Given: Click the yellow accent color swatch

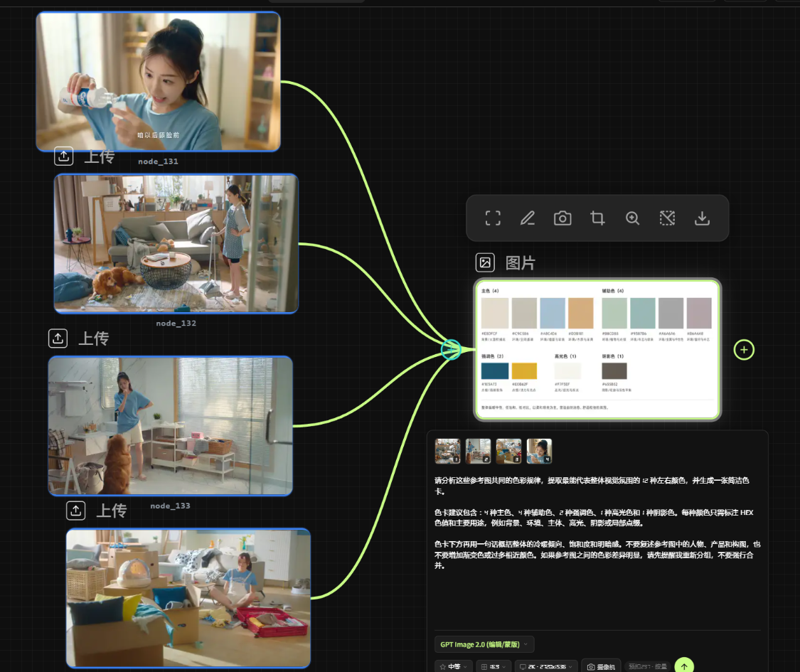Looking at the screenshot, I should point(524,371).
